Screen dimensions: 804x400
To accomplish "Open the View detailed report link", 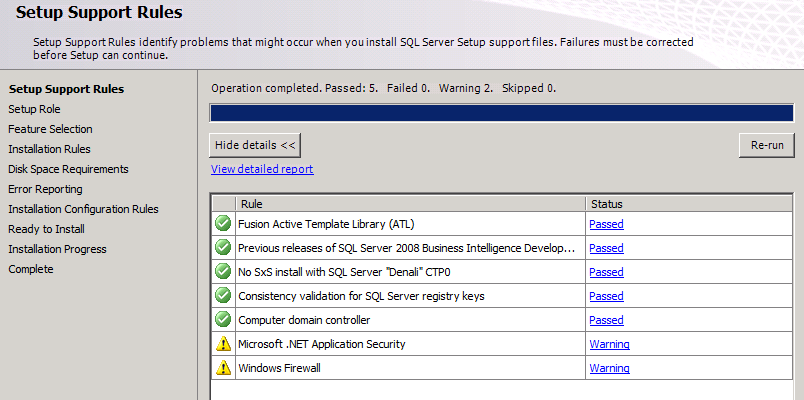I will (262, 169).
